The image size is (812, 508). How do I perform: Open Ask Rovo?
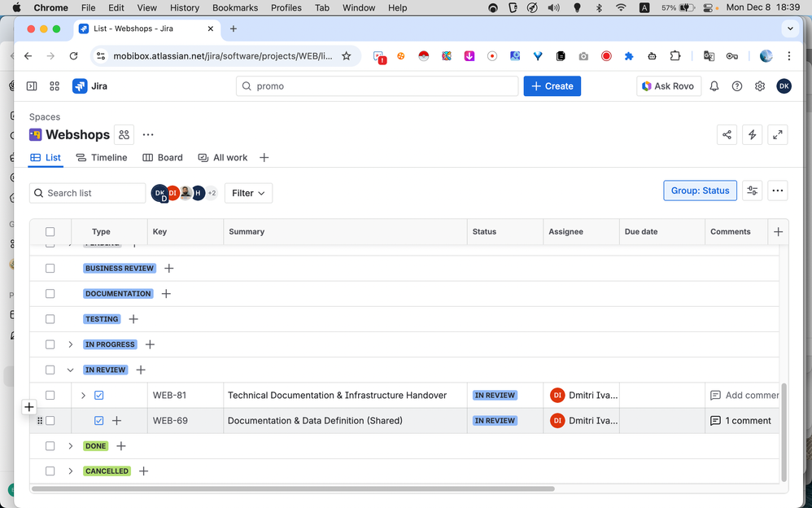669,86
